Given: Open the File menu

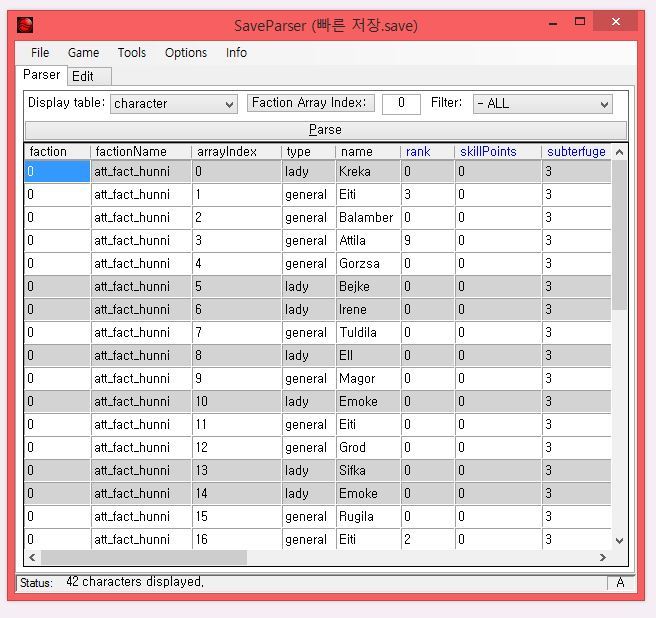Looking at the screenshot, I should 40,53.
